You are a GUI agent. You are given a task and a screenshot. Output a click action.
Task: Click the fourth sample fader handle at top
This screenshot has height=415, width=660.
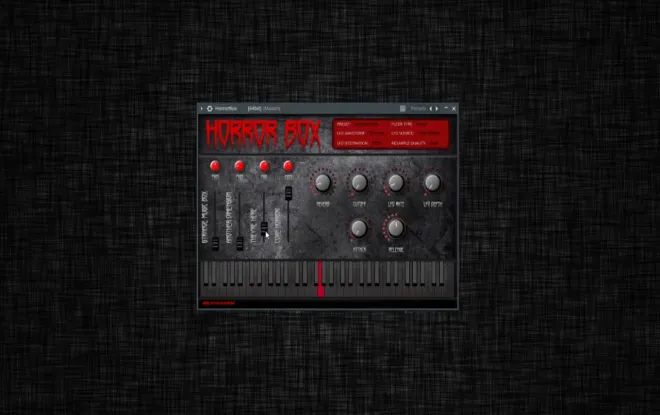[288, 193]
